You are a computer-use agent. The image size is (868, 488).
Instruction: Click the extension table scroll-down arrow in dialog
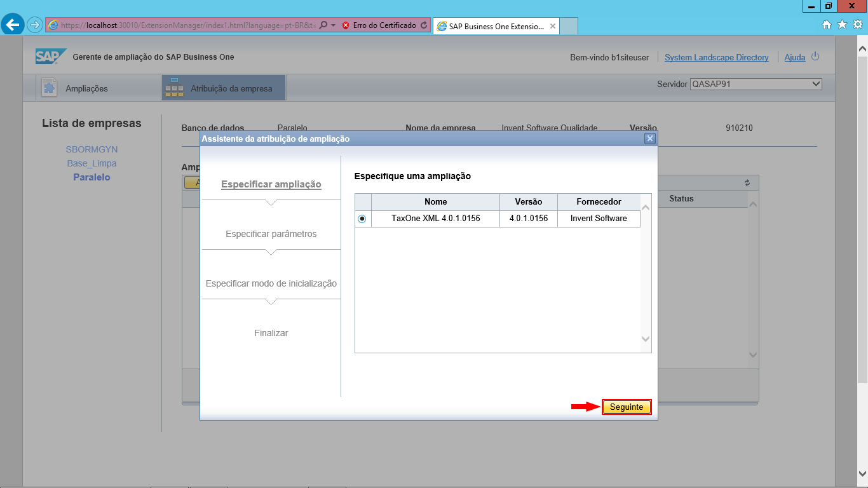point(646,339)
